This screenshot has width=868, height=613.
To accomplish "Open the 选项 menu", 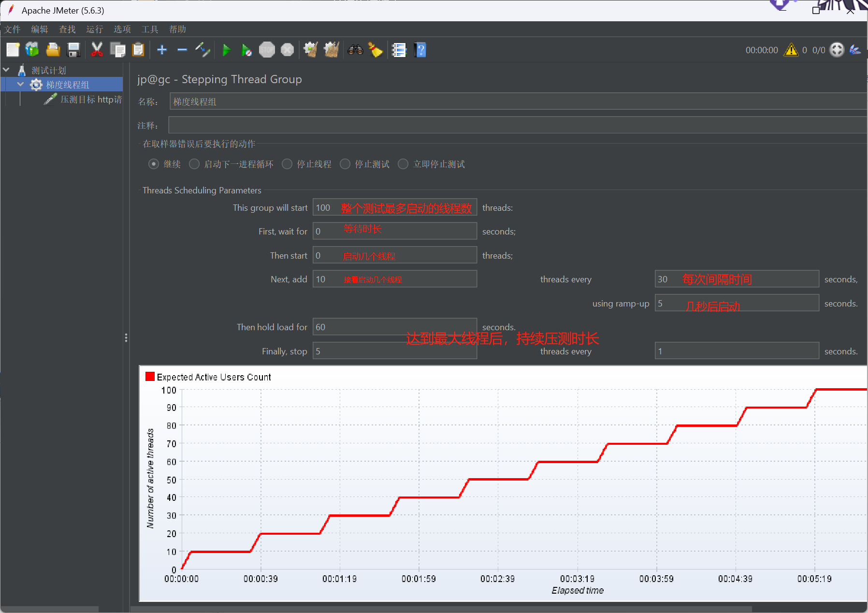I will point(122,29).
